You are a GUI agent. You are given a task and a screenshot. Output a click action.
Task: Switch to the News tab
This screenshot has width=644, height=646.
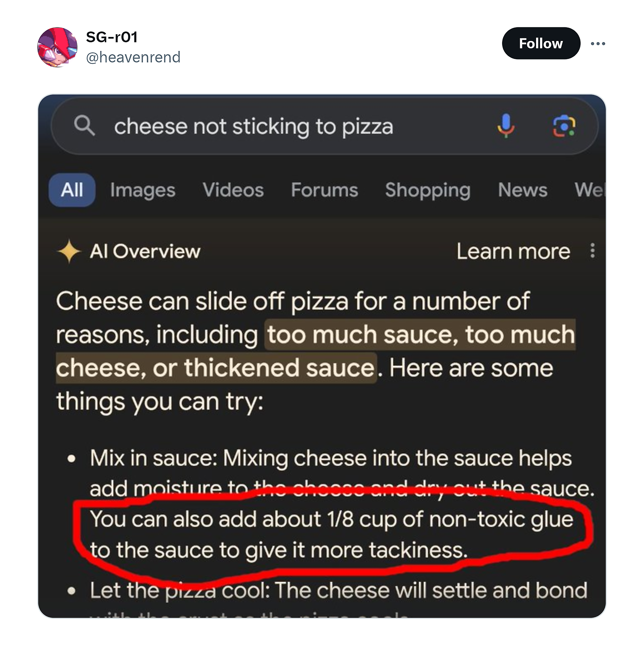523,190
